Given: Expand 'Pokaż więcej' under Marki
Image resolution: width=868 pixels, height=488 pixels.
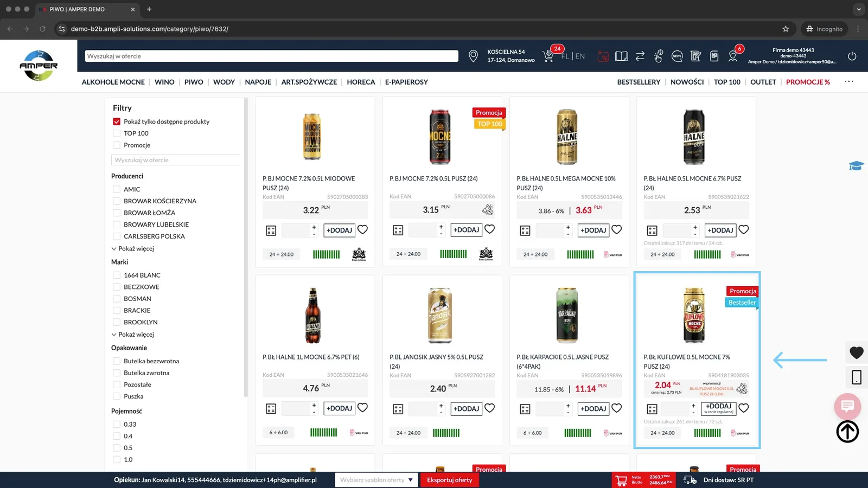Looking at the screenshot, I should tap(133, 335).
